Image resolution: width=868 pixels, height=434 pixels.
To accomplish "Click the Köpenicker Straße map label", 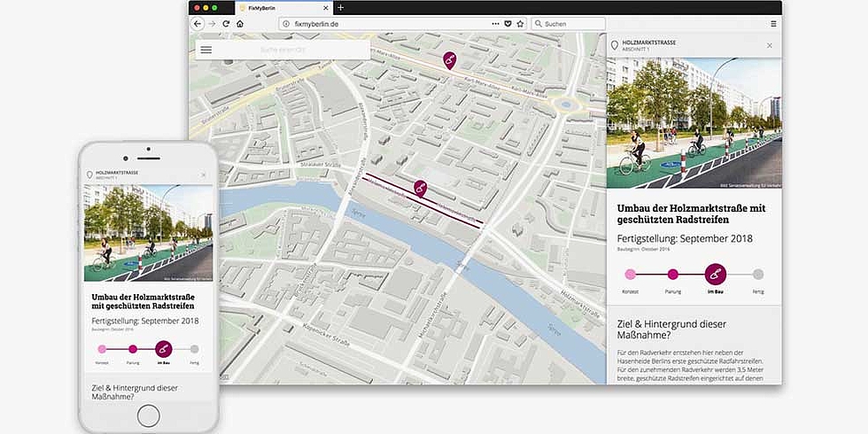I will 329,336.
